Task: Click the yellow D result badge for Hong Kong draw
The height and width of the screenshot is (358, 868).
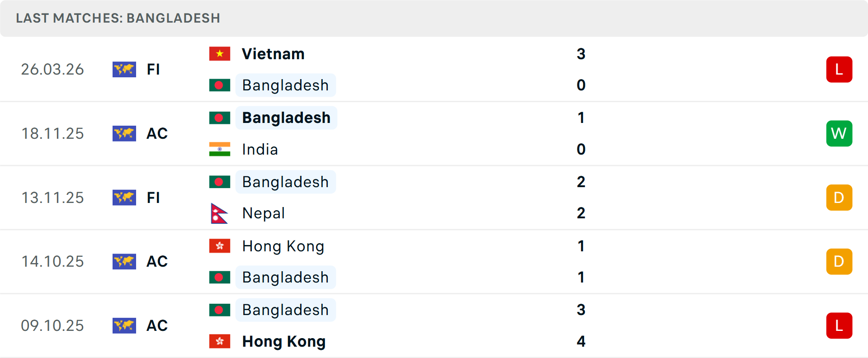Action: click(x=839, y=261)
